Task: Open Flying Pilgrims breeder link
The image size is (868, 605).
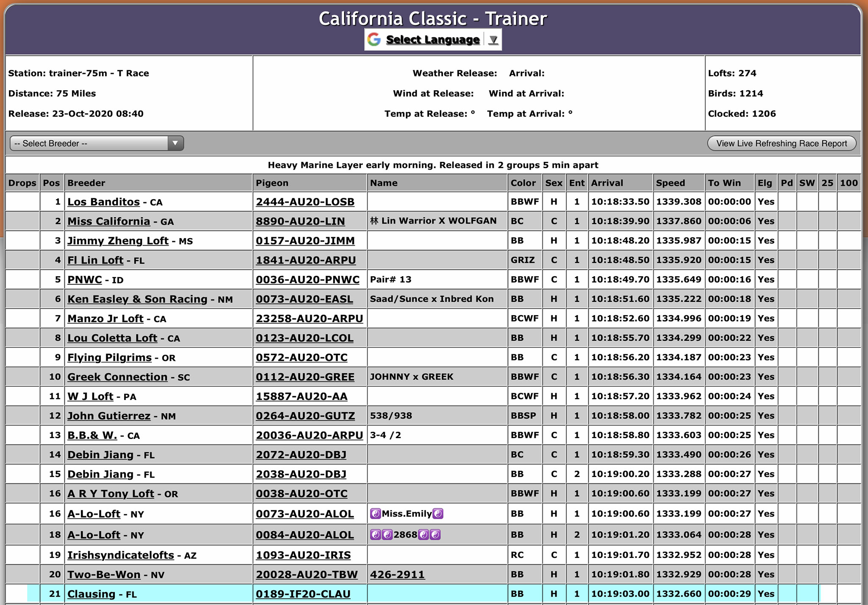Action: pyautogui.click(x=109, y=358)
